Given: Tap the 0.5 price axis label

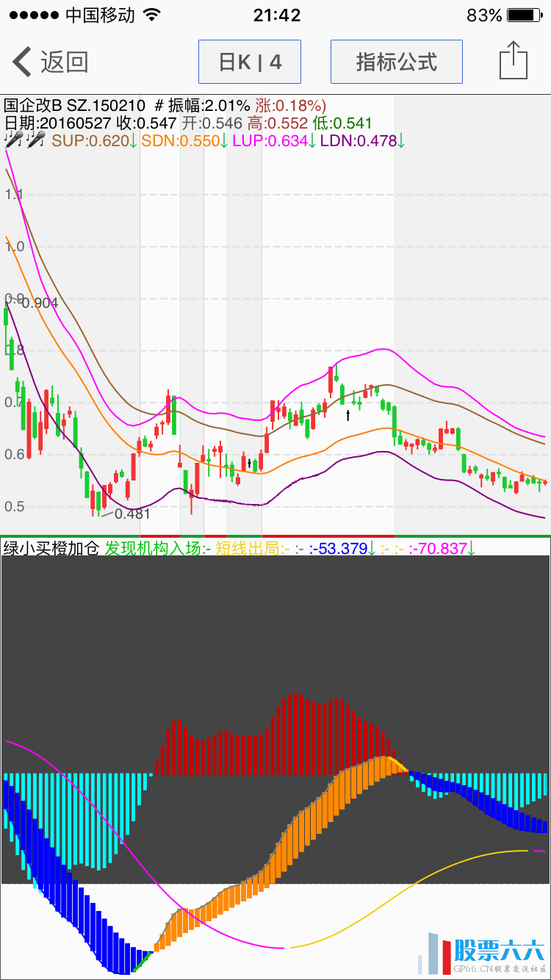Looking at the screenshot, I should [x=14, y=506].
